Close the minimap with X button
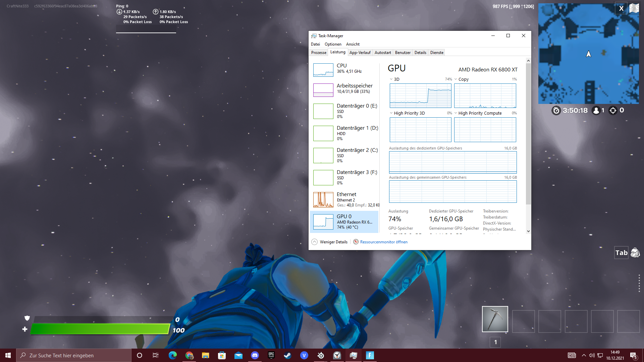644x362 pixels. 621,8
